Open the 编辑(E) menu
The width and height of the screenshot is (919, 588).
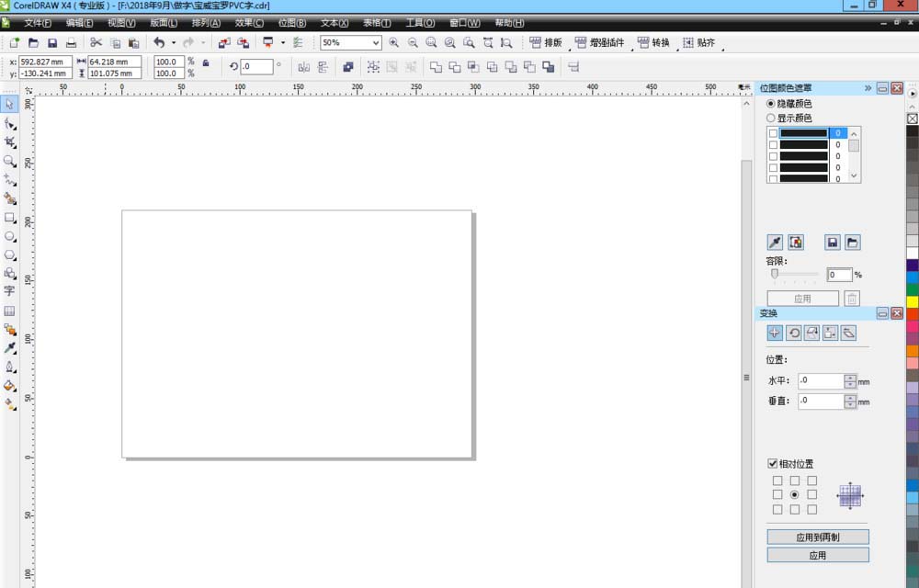click(x=80, y=23)
